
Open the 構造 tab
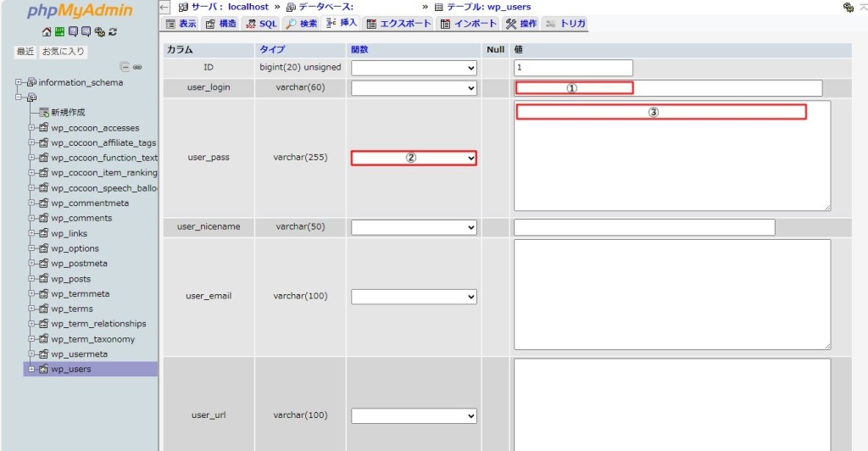pyautogui.click(x=220, y=24)
